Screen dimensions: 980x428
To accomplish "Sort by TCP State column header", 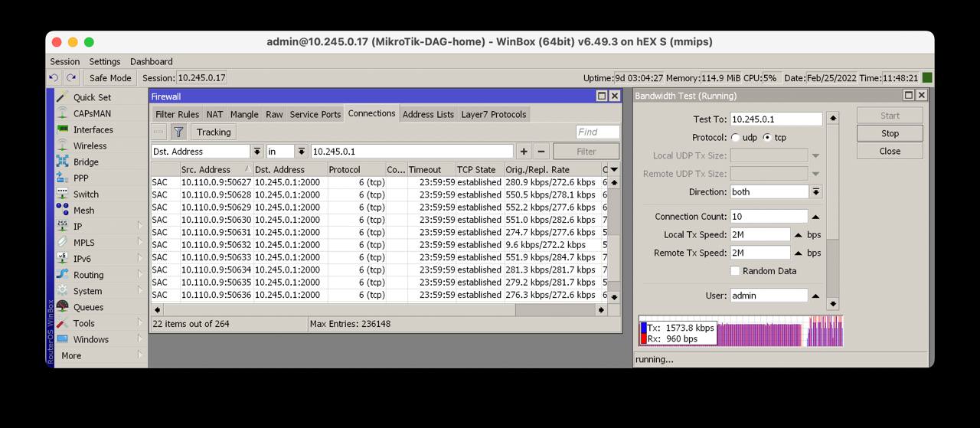I will click(x=479, y=169).
